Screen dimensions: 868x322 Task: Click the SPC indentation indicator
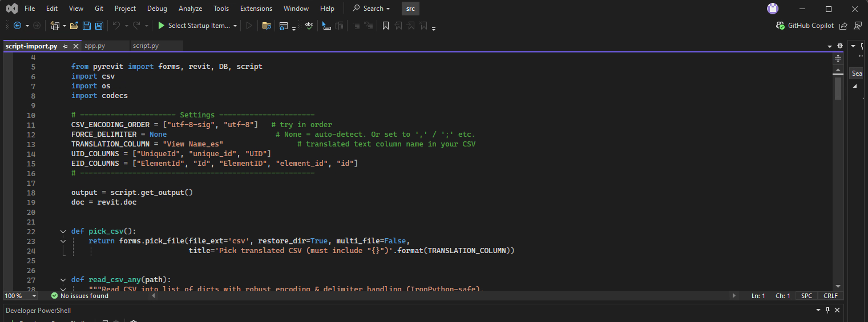pyautogui.click(x=806, y=296)
